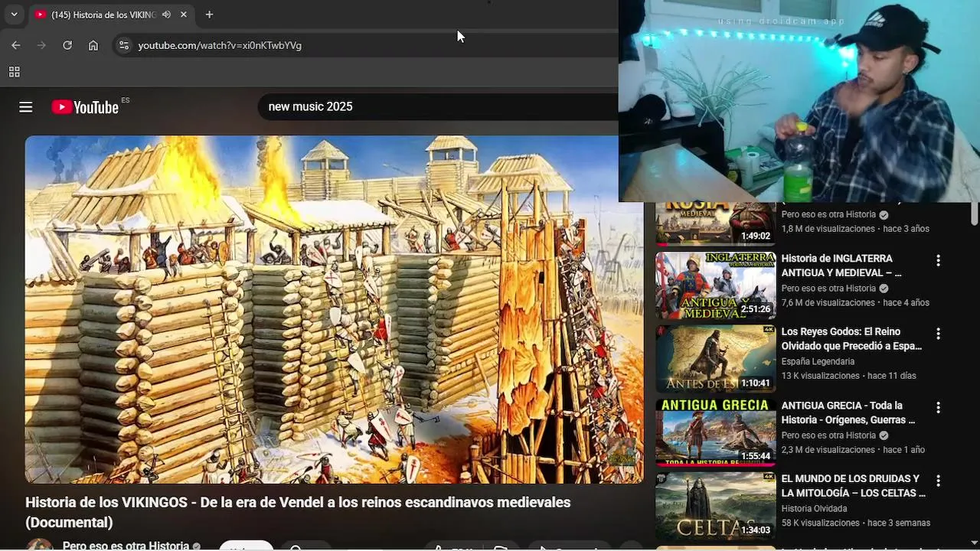Open Los Reyes Godos video title

coord(851,339)
